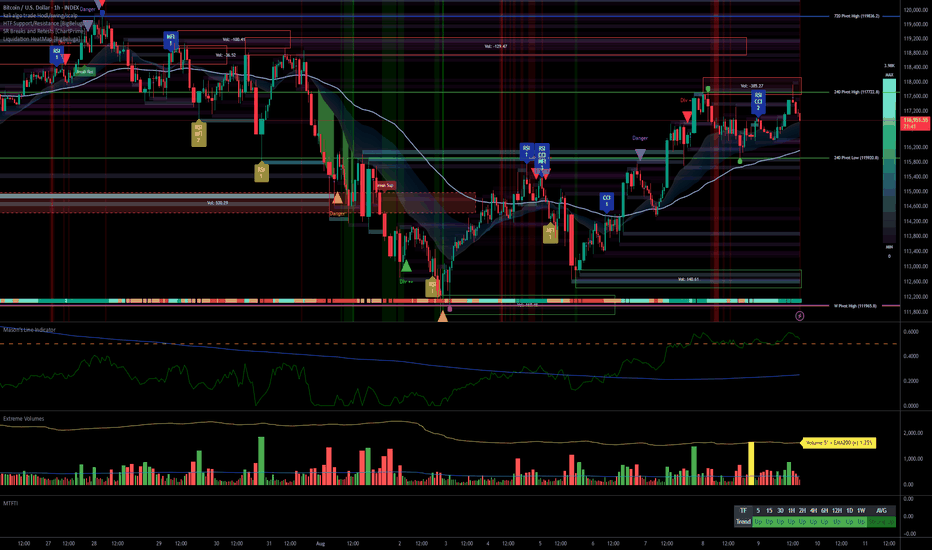Image resolution: width=932 pixels, height=550 pixels.
Task: Click the blue RSI CCI 2 signal label
Action: click(758, 102)
